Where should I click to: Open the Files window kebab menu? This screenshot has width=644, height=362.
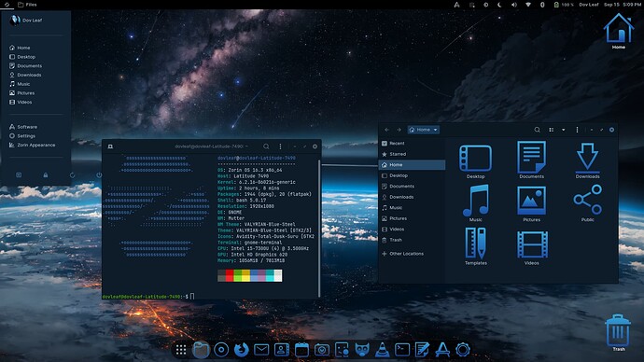pyautogui.click(x=577, y=130)
